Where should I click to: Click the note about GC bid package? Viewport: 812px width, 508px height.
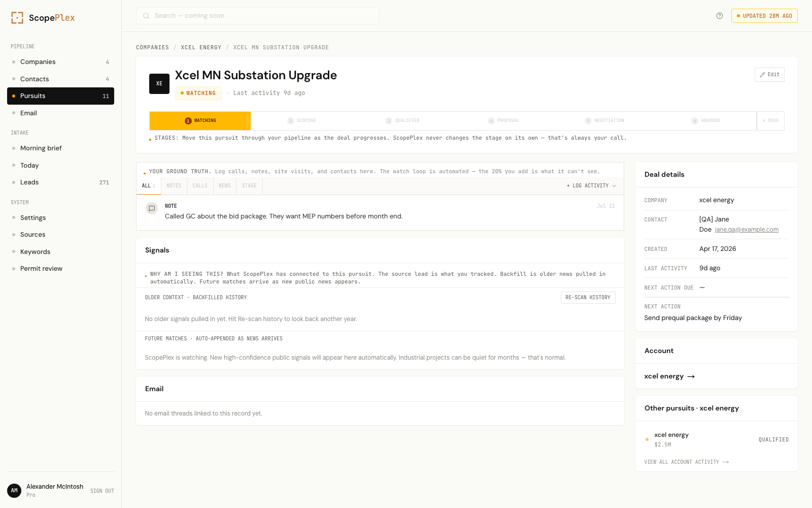click(284, 216)
